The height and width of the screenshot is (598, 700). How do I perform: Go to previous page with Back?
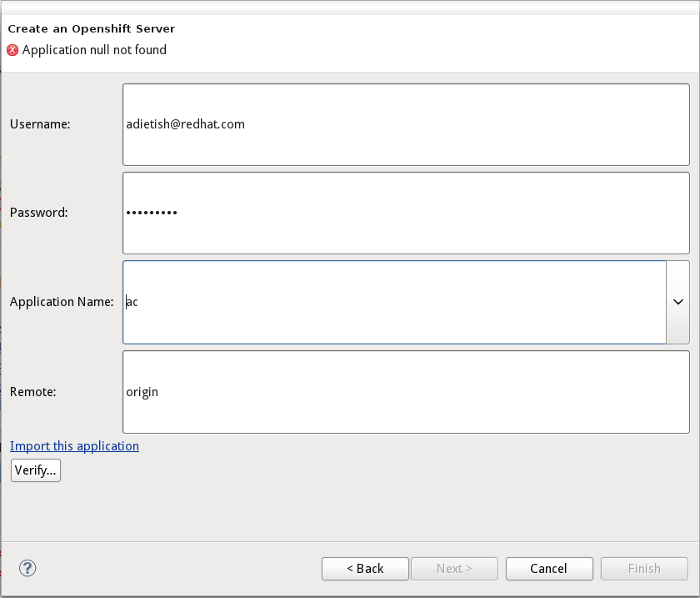coord(365,569)
